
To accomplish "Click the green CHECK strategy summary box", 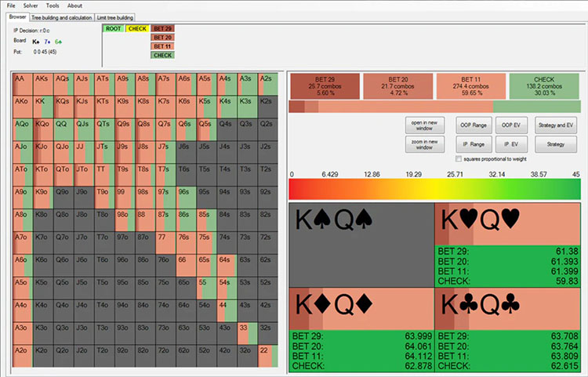I will tap(544, 86).
